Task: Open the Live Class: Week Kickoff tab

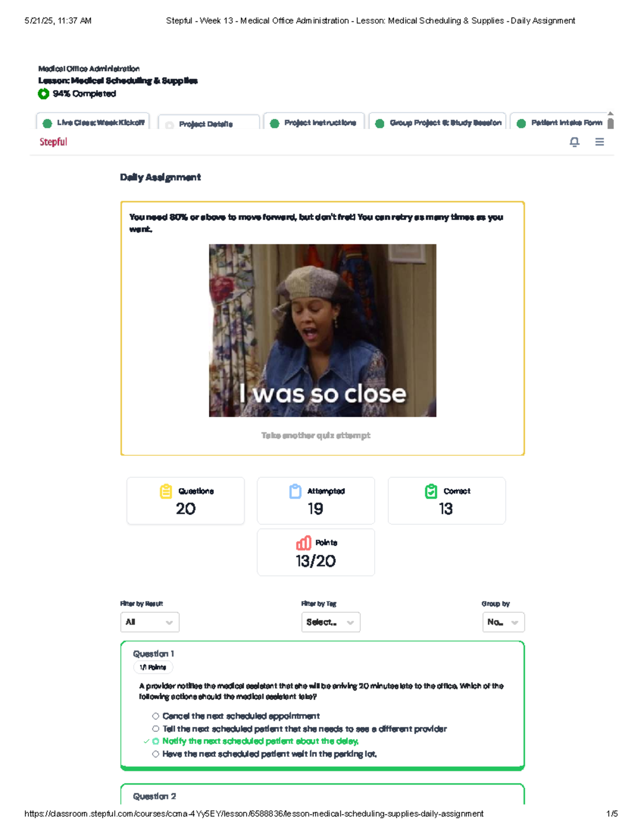Action: (93, 123)
